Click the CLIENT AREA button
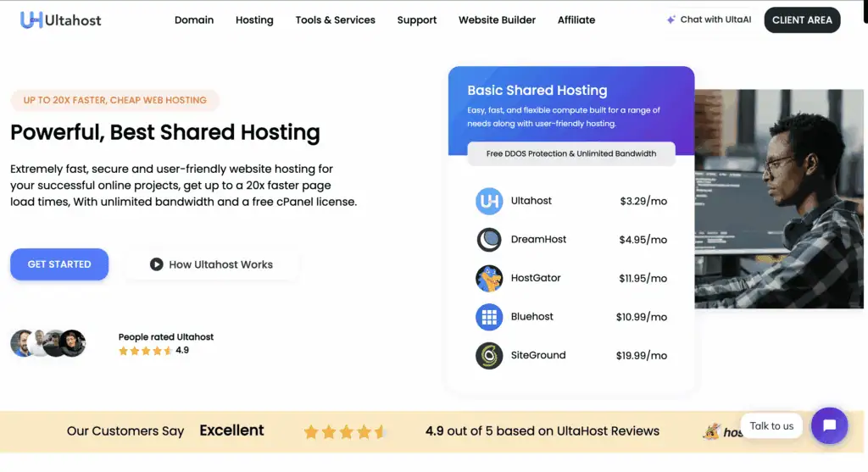This screenshot has width=868, height=472. point(802,20)
